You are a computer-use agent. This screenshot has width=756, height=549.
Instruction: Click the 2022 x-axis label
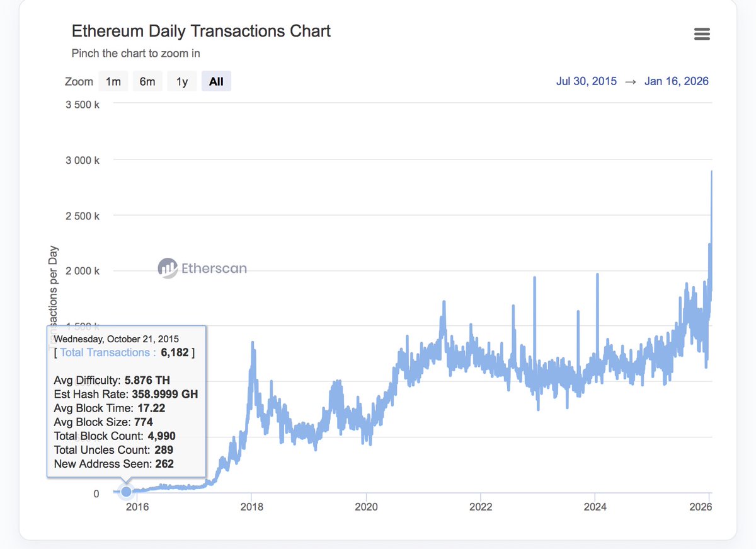pos(481,506)
